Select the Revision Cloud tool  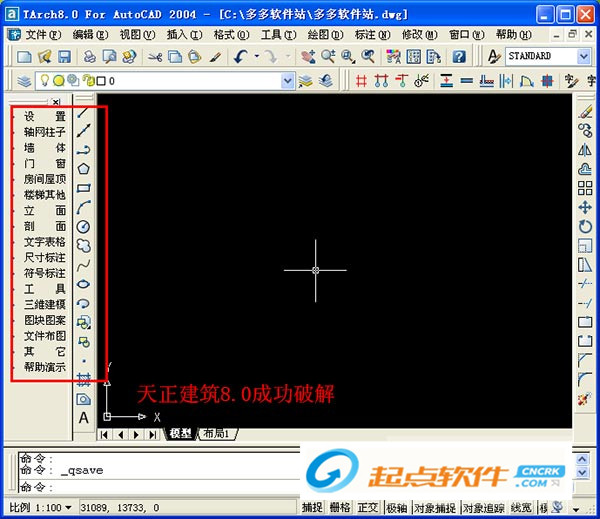coord(83,246)
